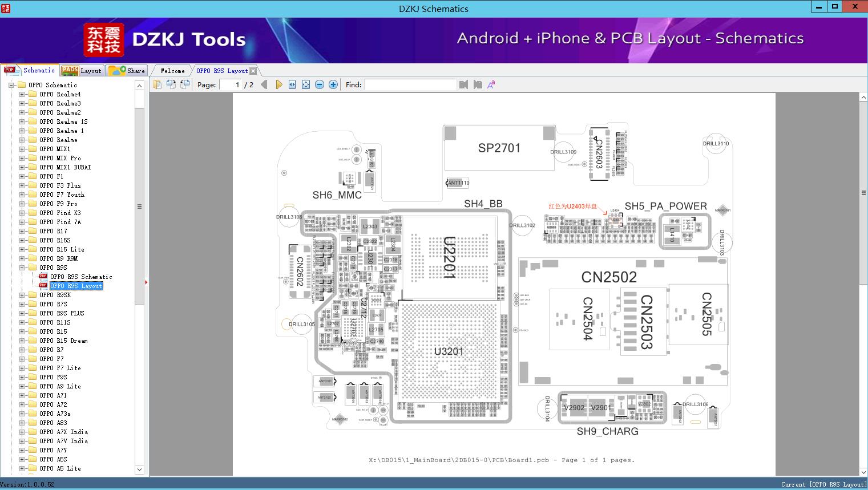This screenshot has width=868, height=490.
Task: Switch to the PADS Layout tab
Action: 81,70
